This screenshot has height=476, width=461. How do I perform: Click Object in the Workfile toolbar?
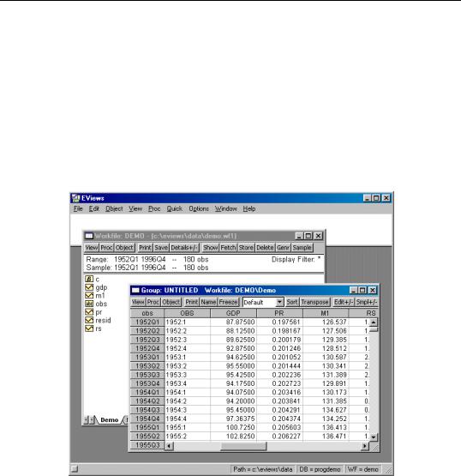(x=124, y=248)
